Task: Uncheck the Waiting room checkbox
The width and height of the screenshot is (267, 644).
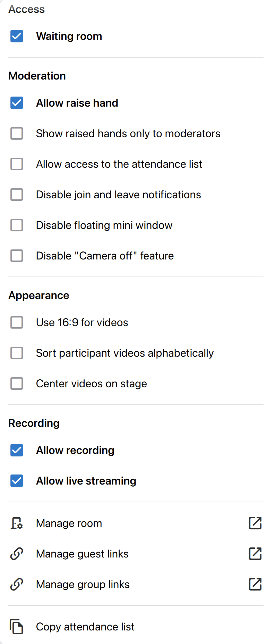Action: 17,36
